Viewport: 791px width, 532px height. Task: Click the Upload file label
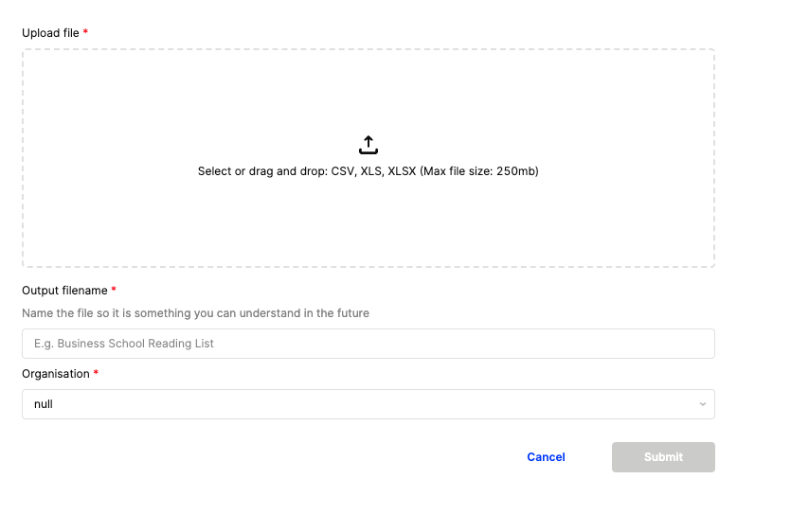(50, 33)
